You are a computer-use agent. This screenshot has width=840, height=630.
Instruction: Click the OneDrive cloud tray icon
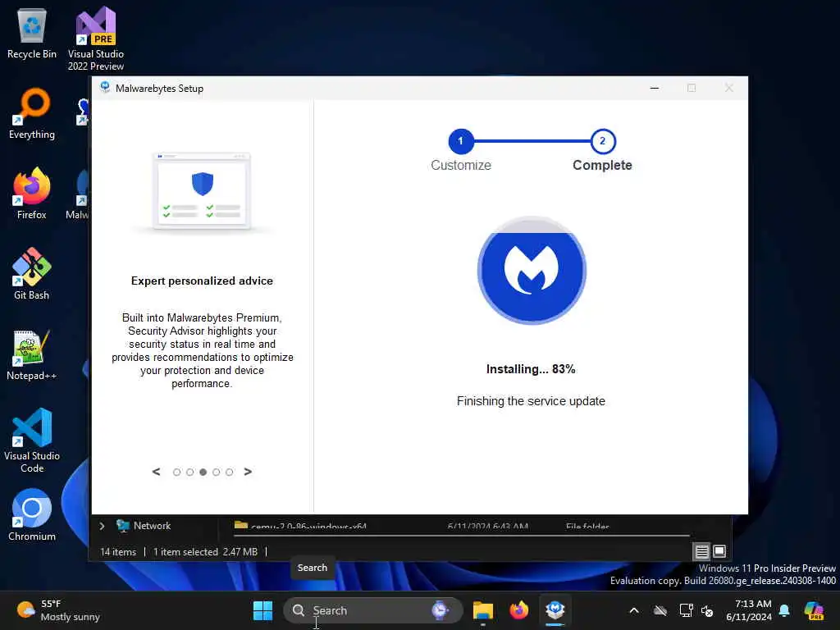click(x=660, y=610)
